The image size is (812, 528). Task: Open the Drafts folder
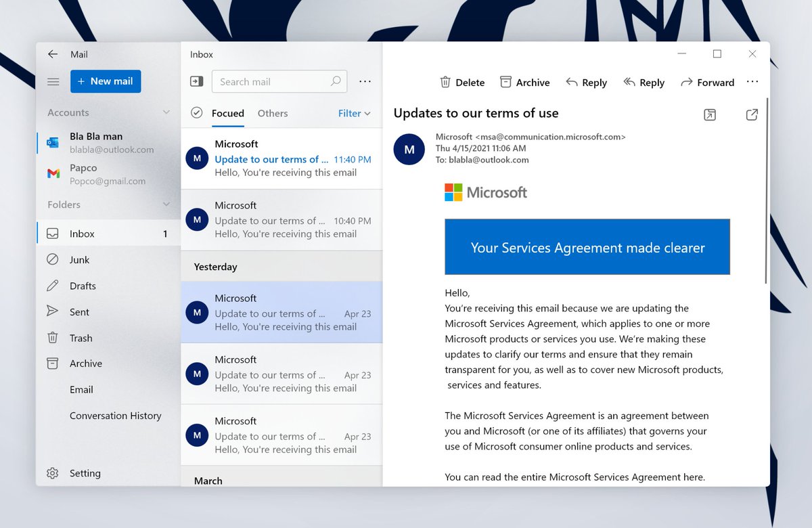pos(108,286)
